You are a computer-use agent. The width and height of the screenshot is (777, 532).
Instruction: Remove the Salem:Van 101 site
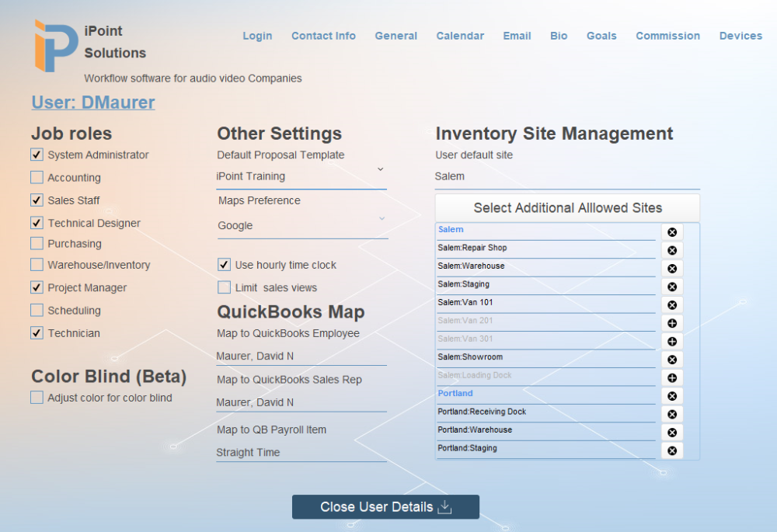[x=671, y=304]
